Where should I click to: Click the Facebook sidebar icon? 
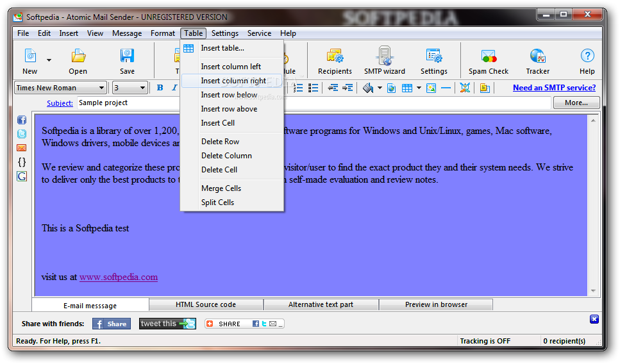click(x=22, y=120)
